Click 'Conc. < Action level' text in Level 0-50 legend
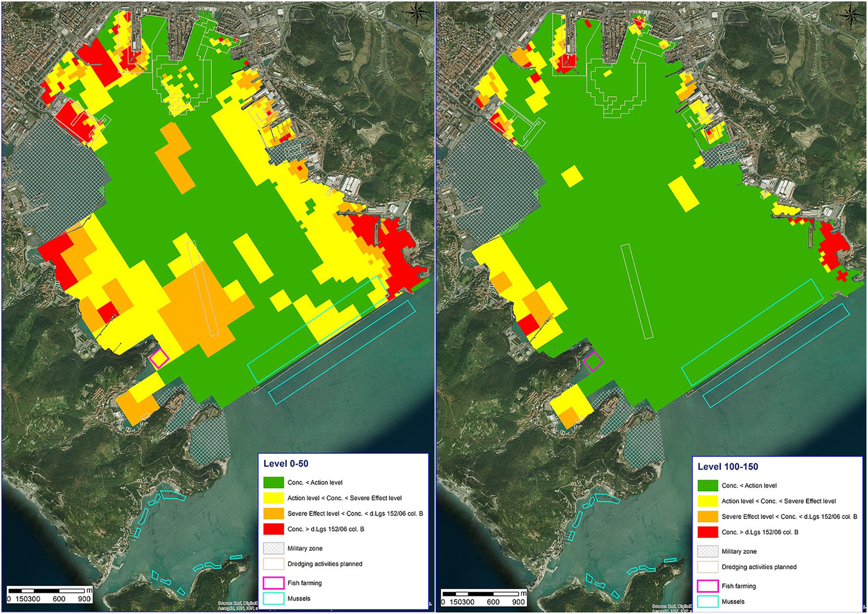 tap(315, 482)
